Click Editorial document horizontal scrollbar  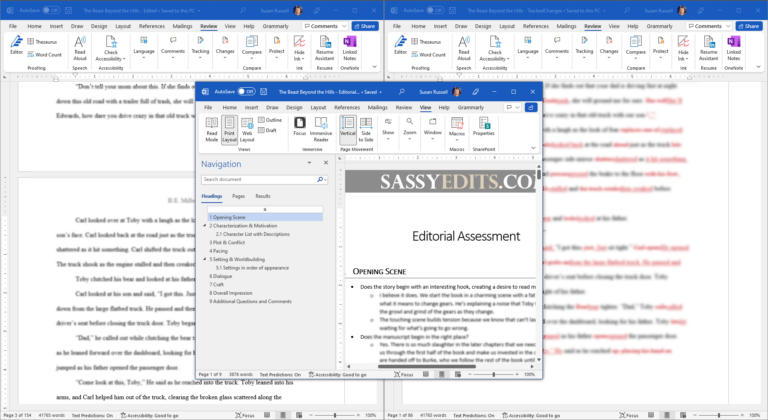click(x=426, y=366)
